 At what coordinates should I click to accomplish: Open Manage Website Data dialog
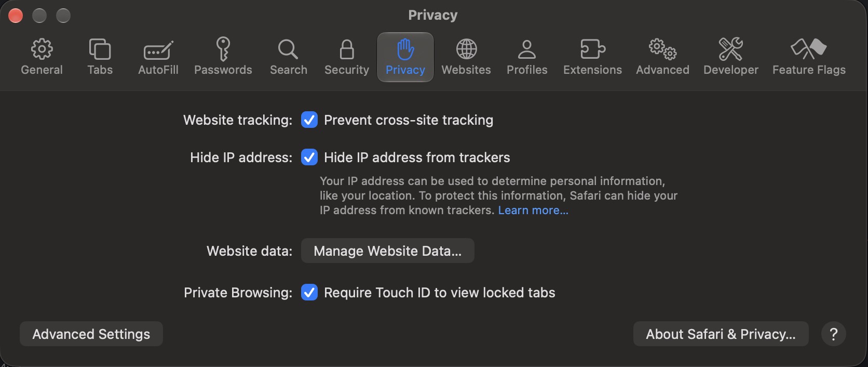pyautogui.click(x=388, y=251)
